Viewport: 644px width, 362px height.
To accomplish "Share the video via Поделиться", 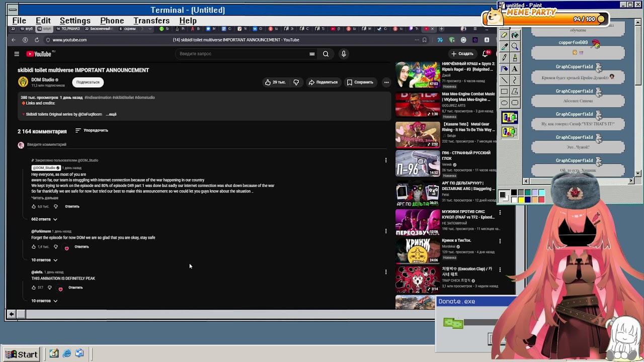I will point(323,82).
